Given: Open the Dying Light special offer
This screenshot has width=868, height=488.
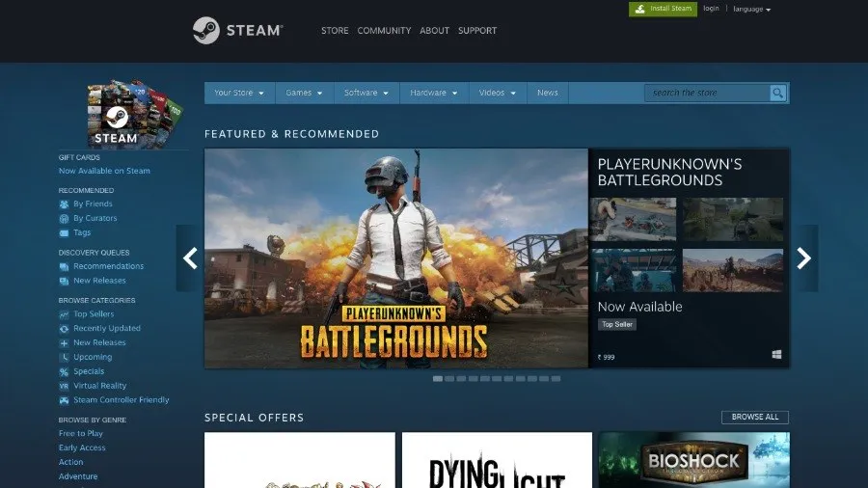Looking at the screenshot, I should [497, 460].
